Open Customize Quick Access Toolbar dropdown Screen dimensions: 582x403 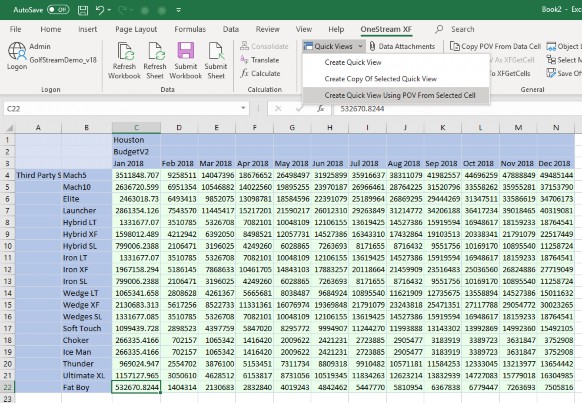coord(179,10)
